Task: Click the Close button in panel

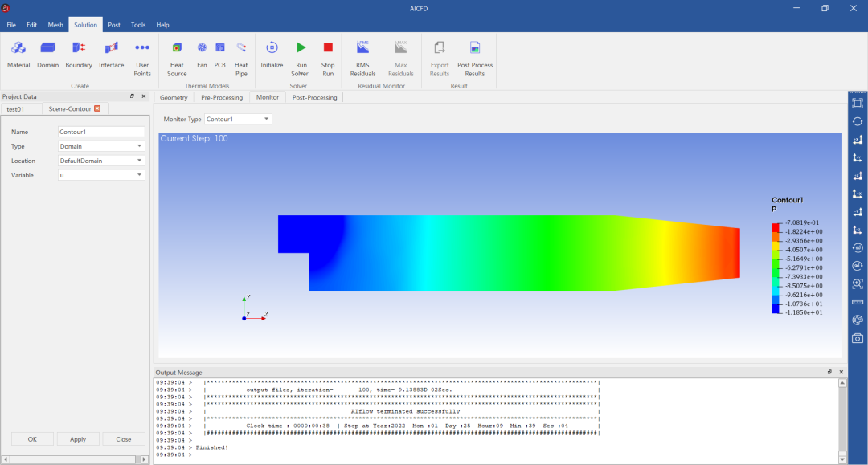Action: 124,439
